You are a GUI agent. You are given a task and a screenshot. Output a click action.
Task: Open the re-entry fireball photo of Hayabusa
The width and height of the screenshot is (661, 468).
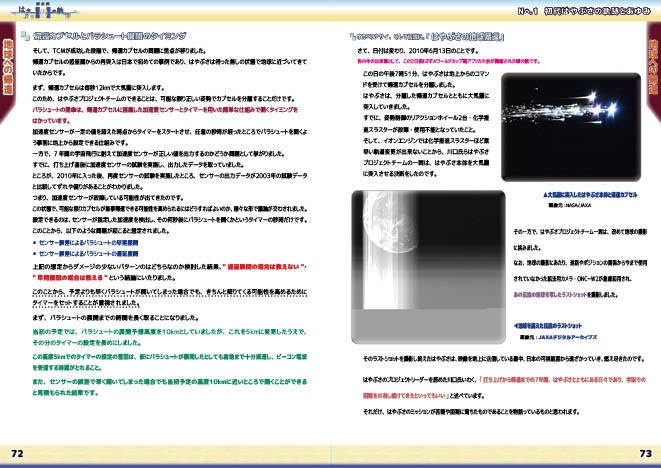click(571, 127)
